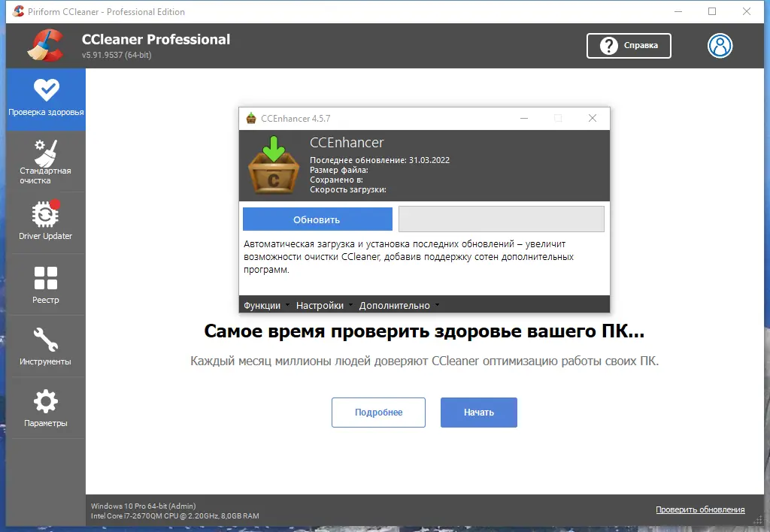The image size is (770, 532).
Task: Click version text v5.91.9537 (64-bit)
Action: click(x=117, y=55)
